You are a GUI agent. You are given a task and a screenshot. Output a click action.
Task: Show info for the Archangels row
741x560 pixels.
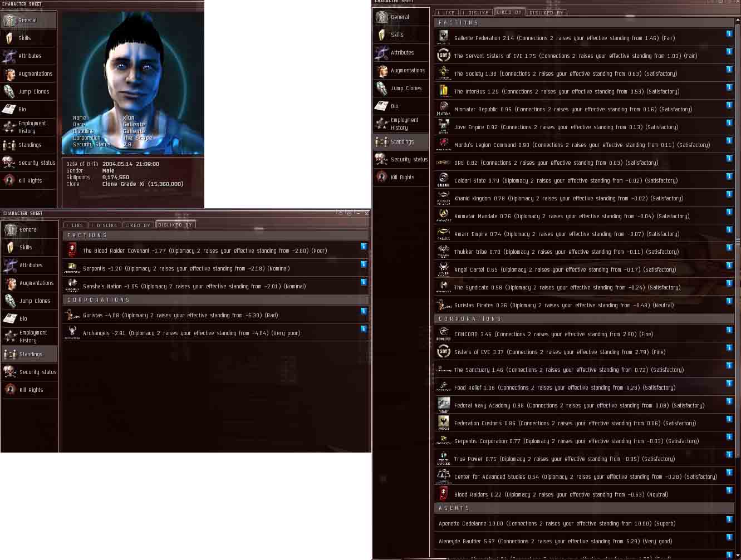364,328
